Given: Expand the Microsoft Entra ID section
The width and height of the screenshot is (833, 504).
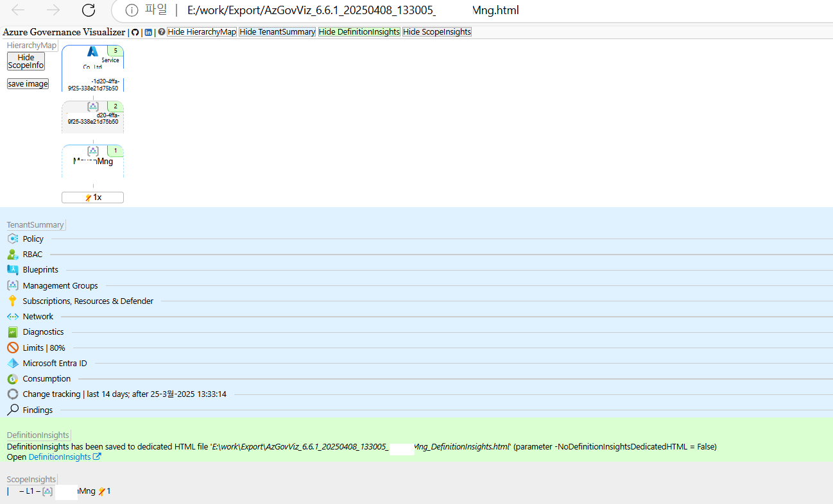Looking at the screenshot, I should (x=55, y=364).
